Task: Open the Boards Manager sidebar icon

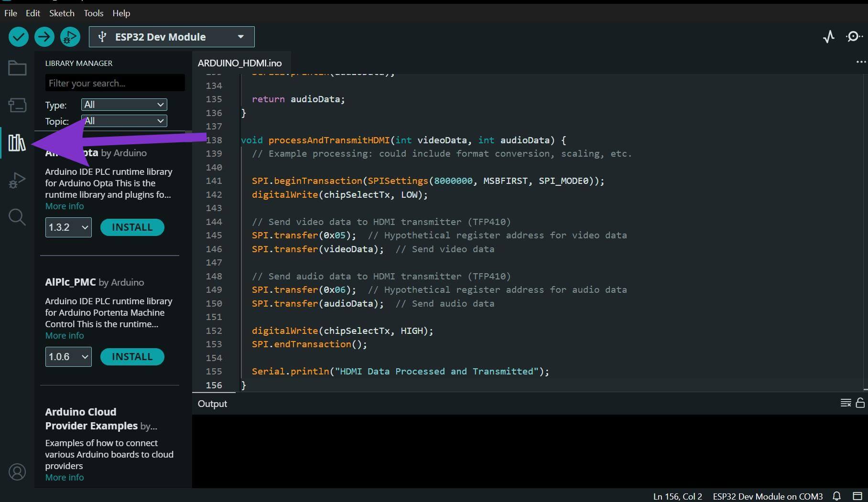Action: tap(17, 105)
